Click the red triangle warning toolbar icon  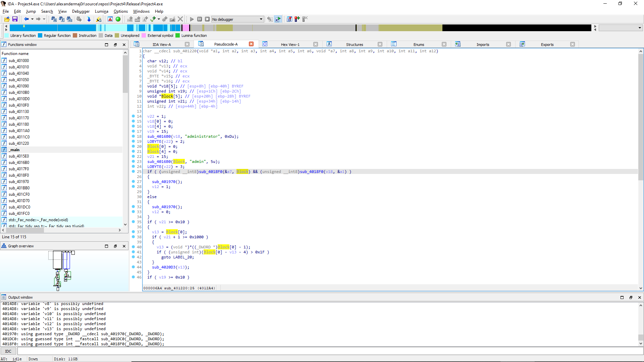coord(110,19)
